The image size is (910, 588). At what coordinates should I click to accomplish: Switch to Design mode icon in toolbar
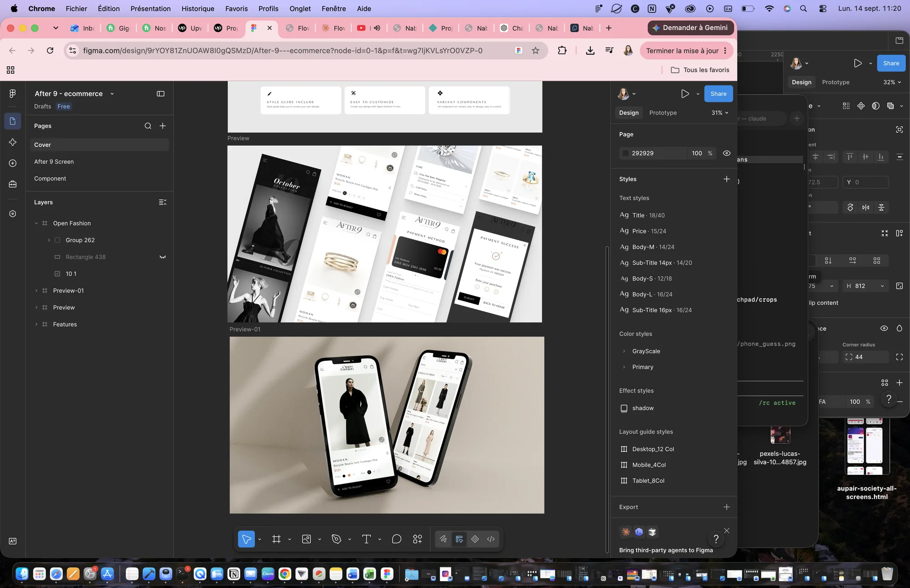point(459,539)
